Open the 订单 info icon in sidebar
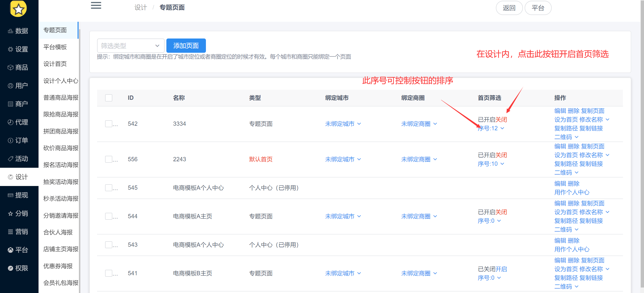Screen dimensions: 644x293 pos(10,140)
